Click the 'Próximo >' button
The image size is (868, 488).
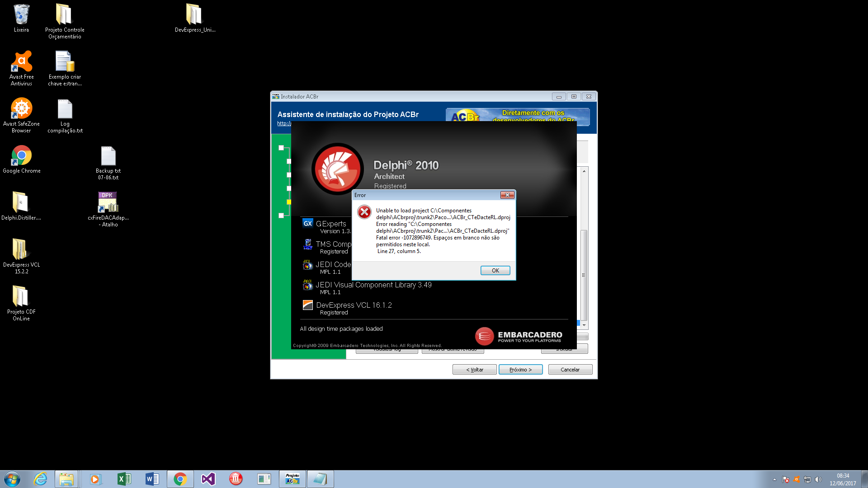[x=520, y=370]
